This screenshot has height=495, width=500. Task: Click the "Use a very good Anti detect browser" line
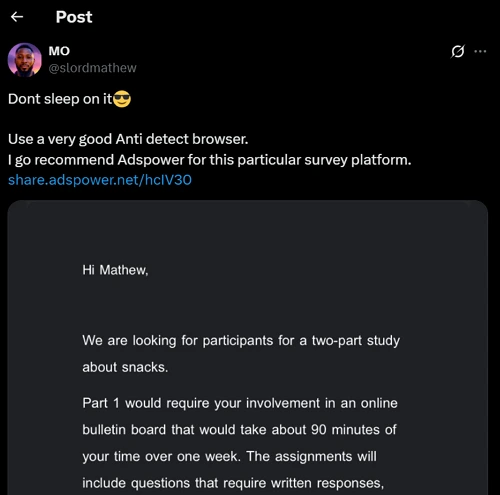click(128, 139)
